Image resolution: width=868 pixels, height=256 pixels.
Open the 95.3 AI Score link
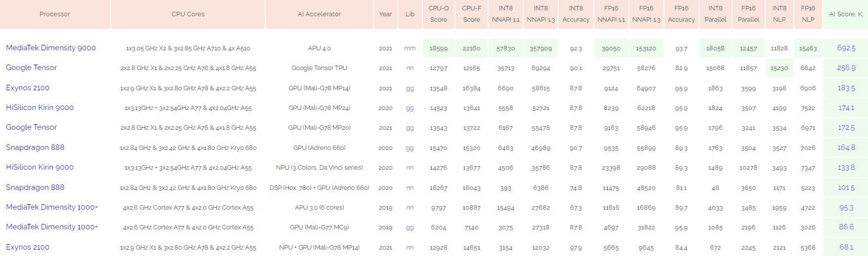tap(846, 208)
